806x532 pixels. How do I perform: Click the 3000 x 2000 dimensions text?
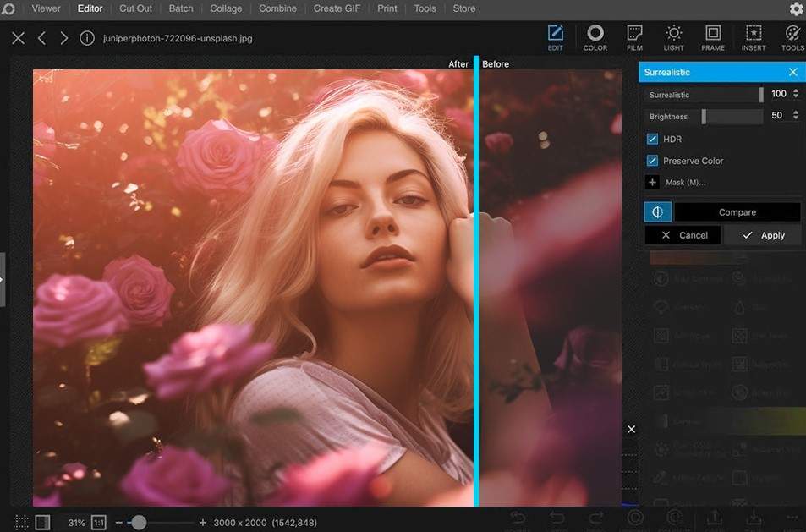(x=239, y=523)
